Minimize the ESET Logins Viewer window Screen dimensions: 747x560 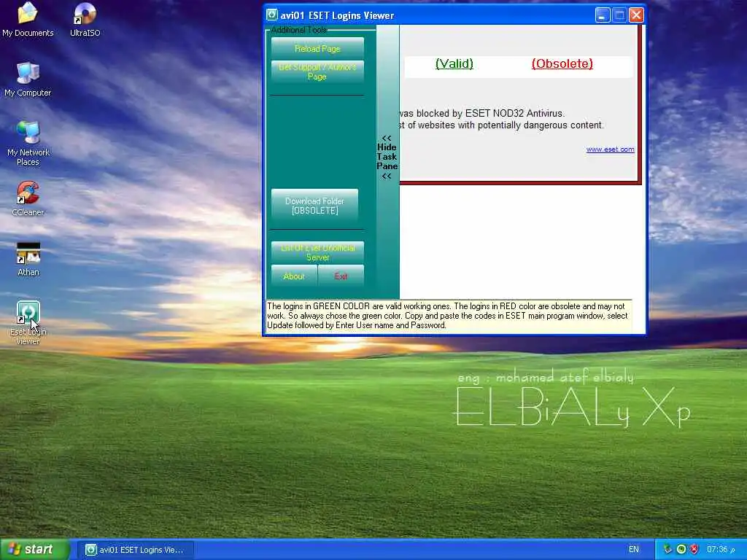click(x=603, y=15)
